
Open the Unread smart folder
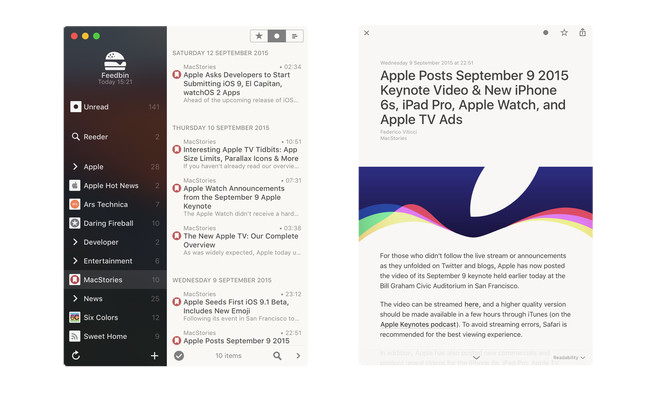[x=115, y=107]
